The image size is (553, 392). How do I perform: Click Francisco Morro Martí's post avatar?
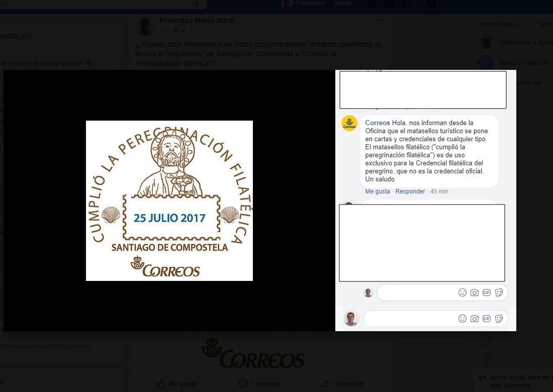(145, 26)
